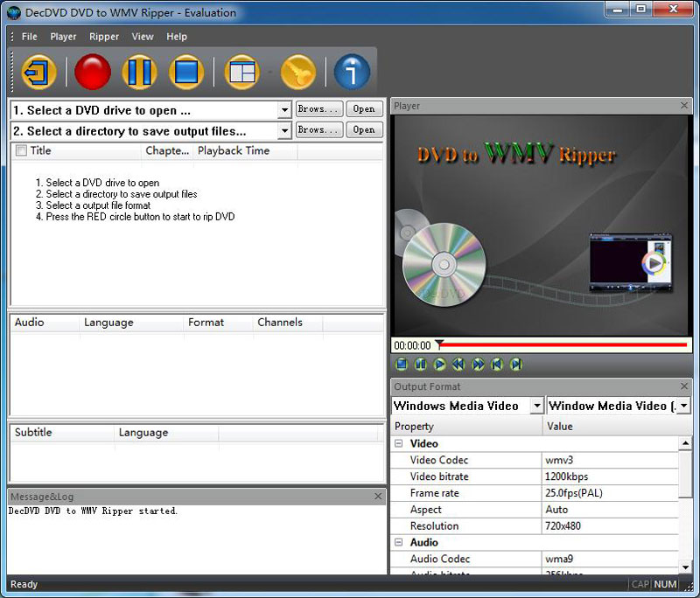
Task: Open the Help menu
Action: (x=177, y=37)
